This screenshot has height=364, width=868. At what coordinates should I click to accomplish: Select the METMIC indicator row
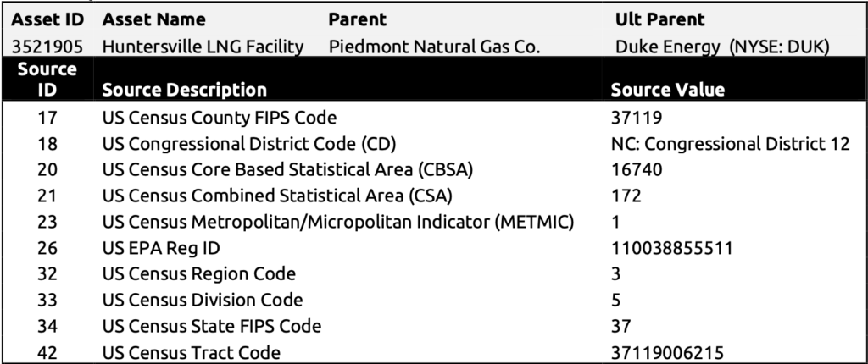[434, 222]
